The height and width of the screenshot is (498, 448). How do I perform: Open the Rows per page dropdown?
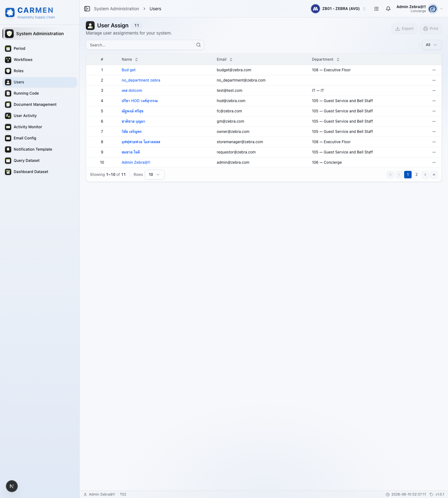pyautogui.click(x=155, y=175)
